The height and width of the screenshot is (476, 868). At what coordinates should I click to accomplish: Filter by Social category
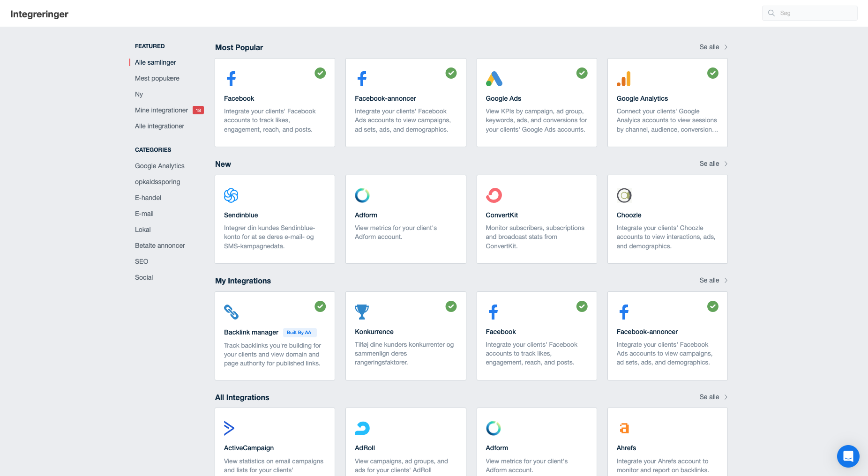point(144,277)
